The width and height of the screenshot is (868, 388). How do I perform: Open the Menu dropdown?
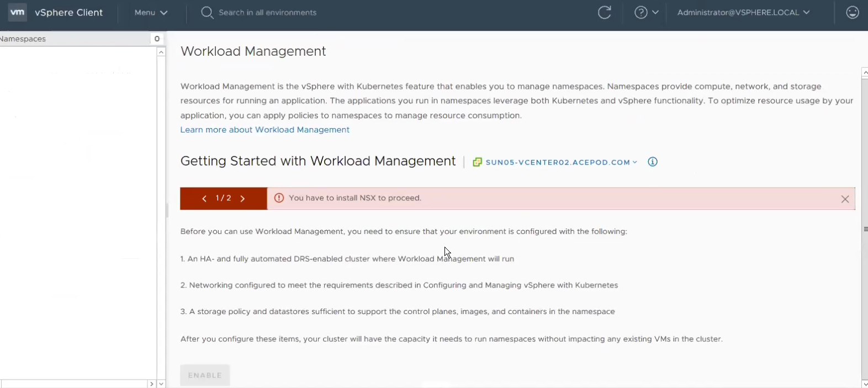(151, 12)
